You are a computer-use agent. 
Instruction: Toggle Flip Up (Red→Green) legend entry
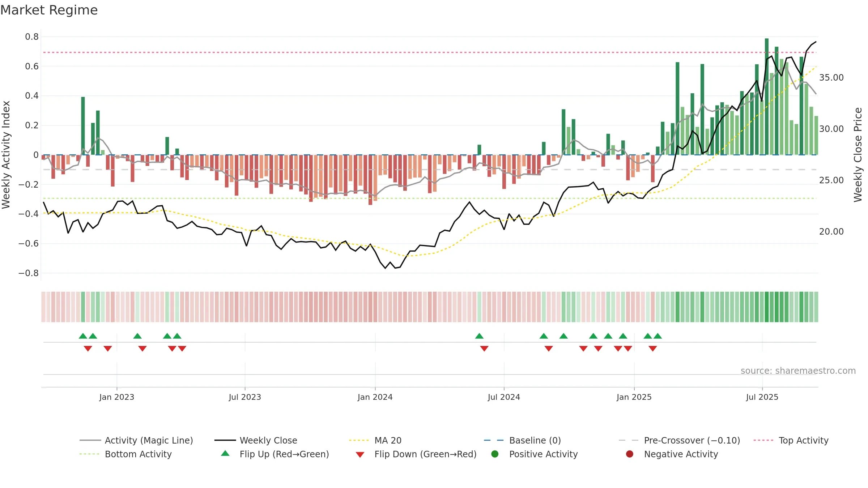tap(275, 454)
